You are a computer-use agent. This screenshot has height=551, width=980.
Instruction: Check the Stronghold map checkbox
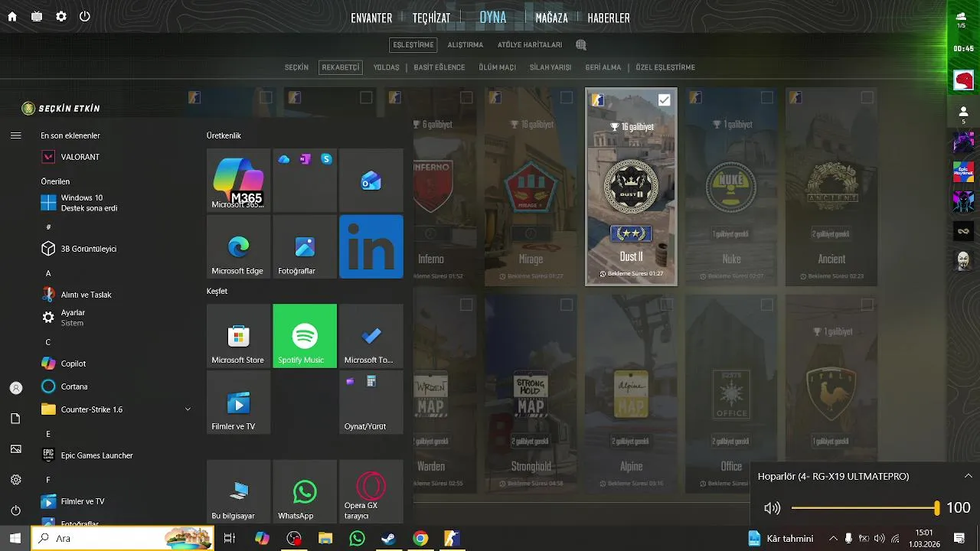(566, 305)
